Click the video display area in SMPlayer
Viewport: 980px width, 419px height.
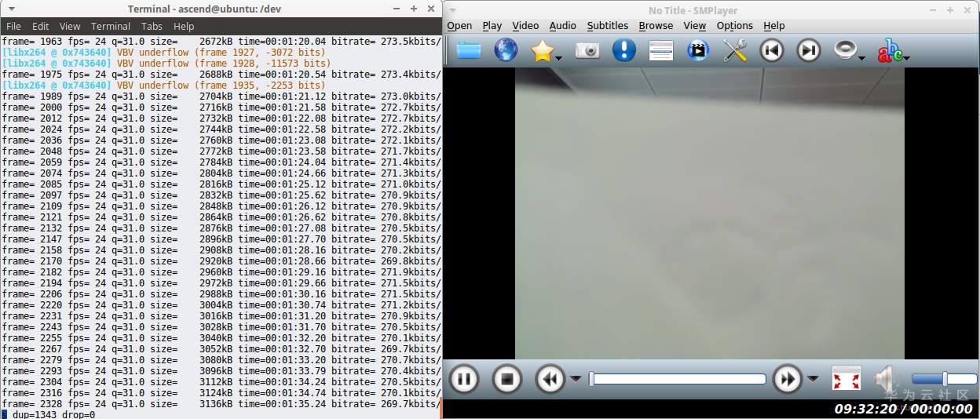click(x=710, y=213)
